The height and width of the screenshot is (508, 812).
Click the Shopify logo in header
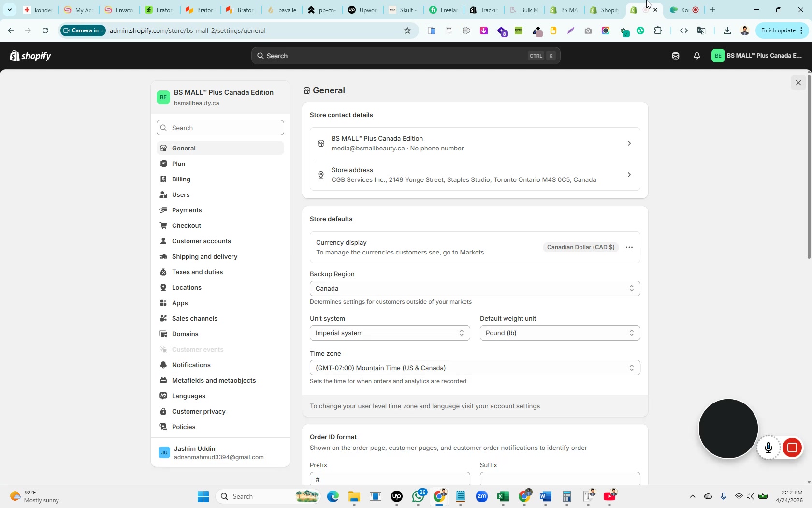coord(30,56)
